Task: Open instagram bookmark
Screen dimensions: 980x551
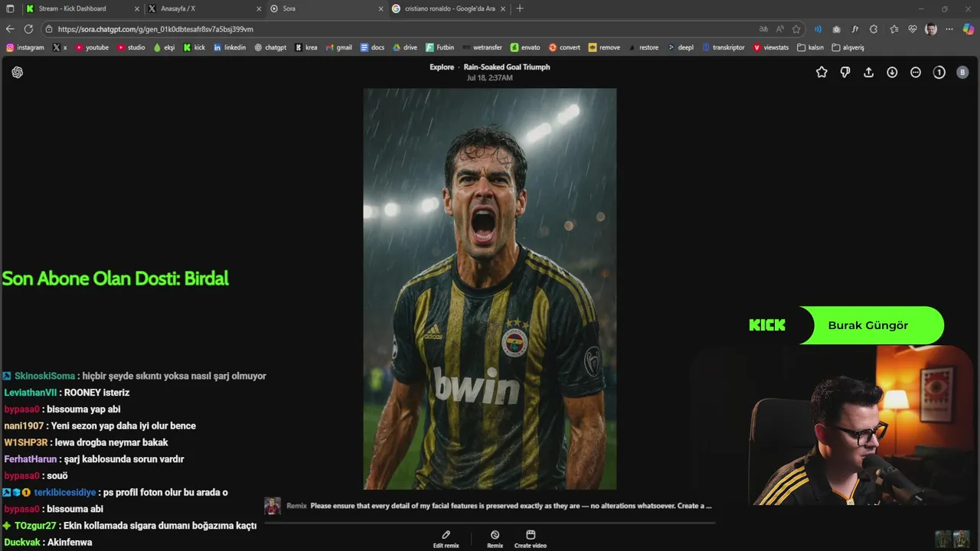Action: [25, 47]
